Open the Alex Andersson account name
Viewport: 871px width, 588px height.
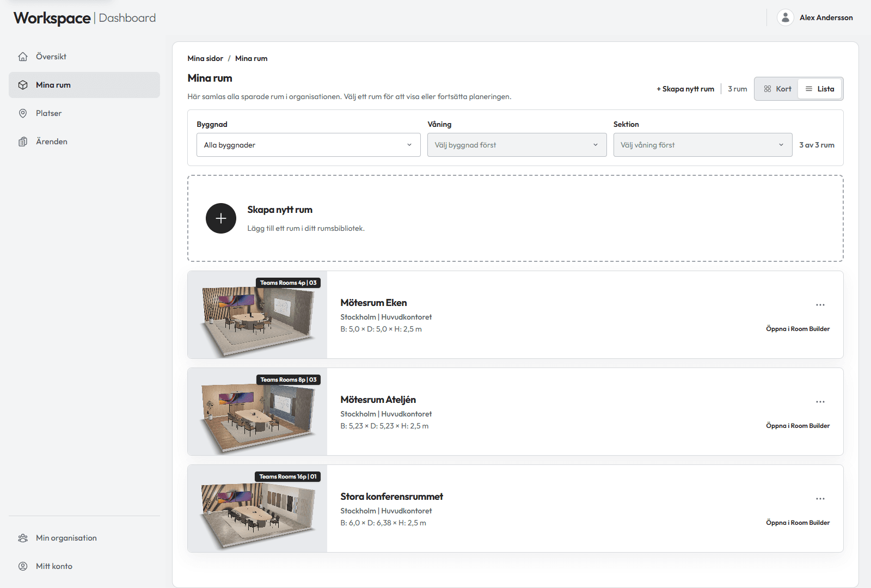tap(826, 17)
